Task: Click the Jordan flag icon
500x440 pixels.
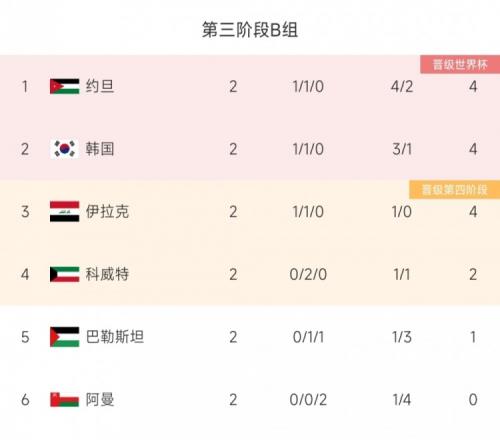Action: pyautogui.click(x=65, y=86)
